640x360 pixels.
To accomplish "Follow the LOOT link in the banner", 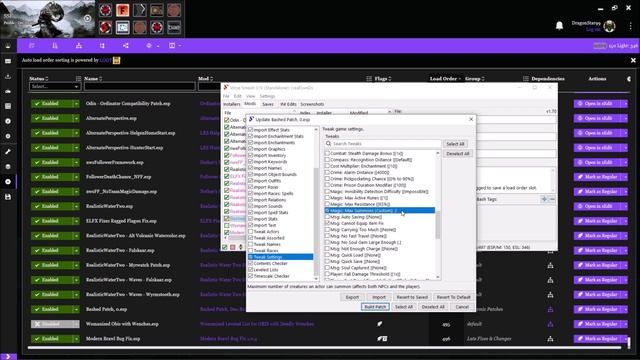I will (105, 60).
